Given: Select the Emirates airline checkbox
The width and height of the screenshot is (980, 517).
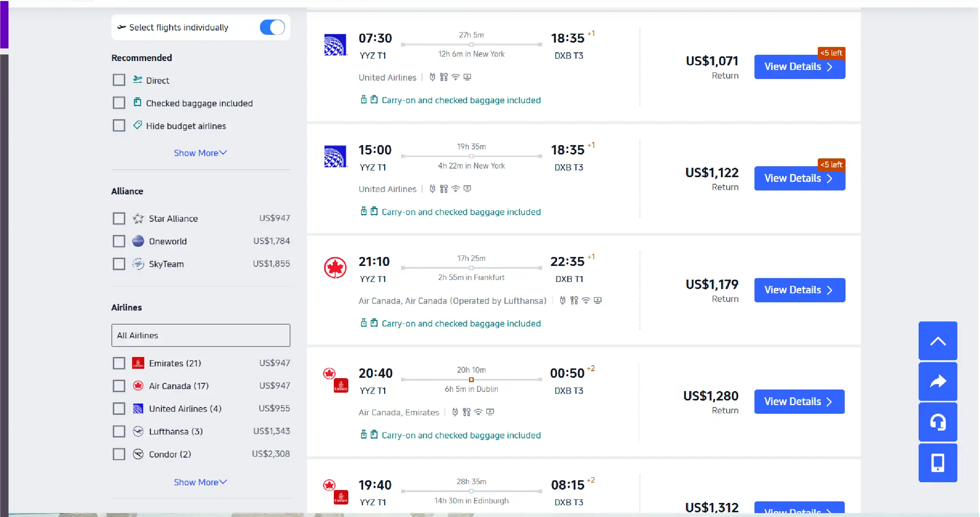Looking at the screenshot, I should [x=119, y=363].
